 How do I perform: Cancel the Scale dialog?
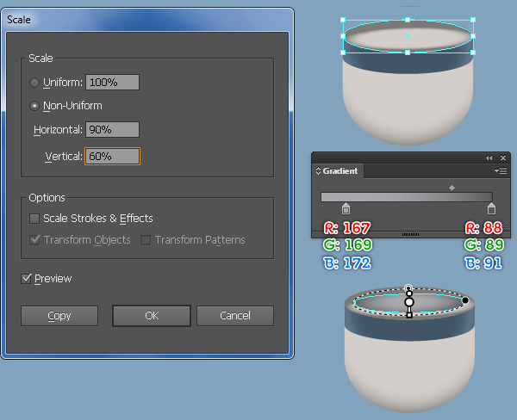click(235, 316)
